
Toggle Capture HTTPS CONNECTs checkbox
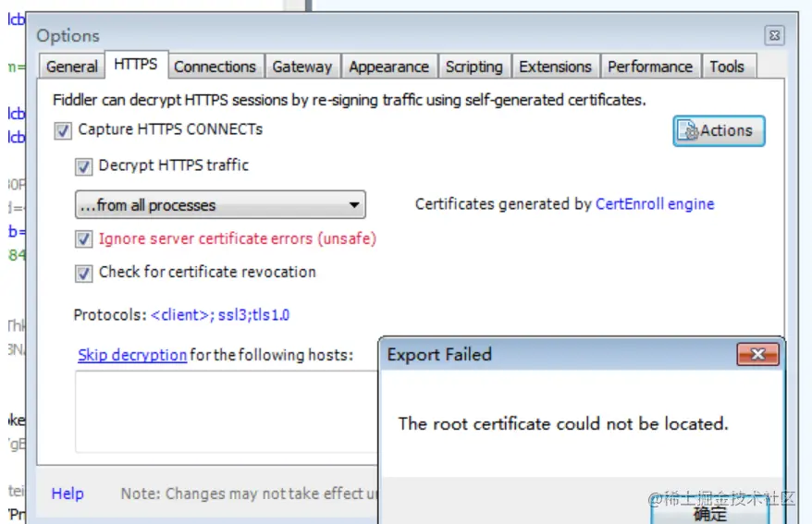[63, 131]
